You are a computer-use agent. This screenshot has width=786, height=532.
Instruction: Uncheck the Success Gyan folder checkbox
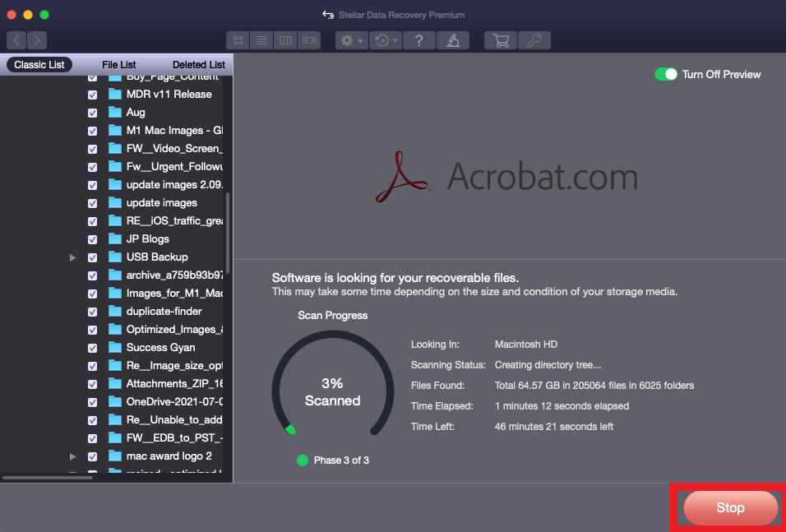coord(92,348)
